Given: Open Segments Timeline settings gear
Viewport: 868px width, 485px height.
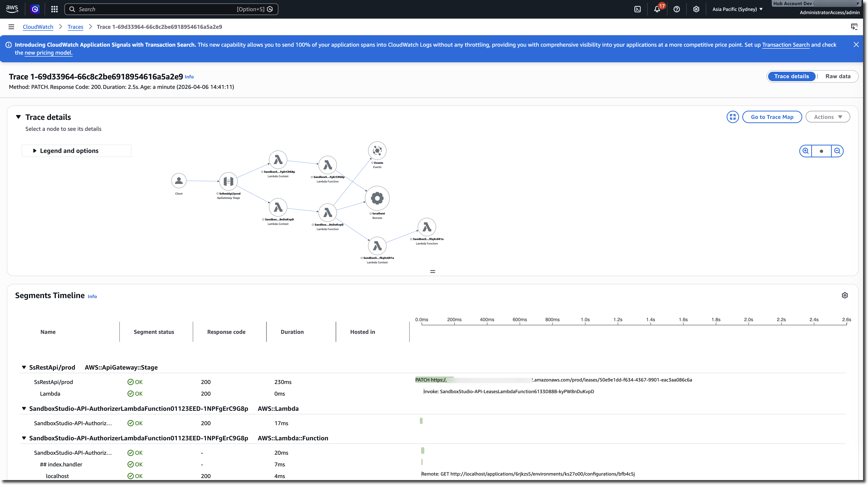Looking at the screenshot, I should click(845, 295).
